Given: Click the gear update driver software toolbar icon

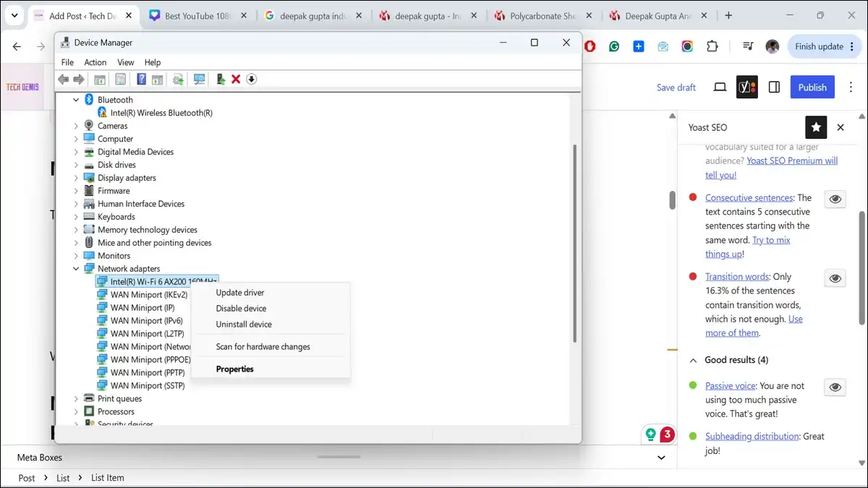Looking at the screenshot, I should [177, 80].
